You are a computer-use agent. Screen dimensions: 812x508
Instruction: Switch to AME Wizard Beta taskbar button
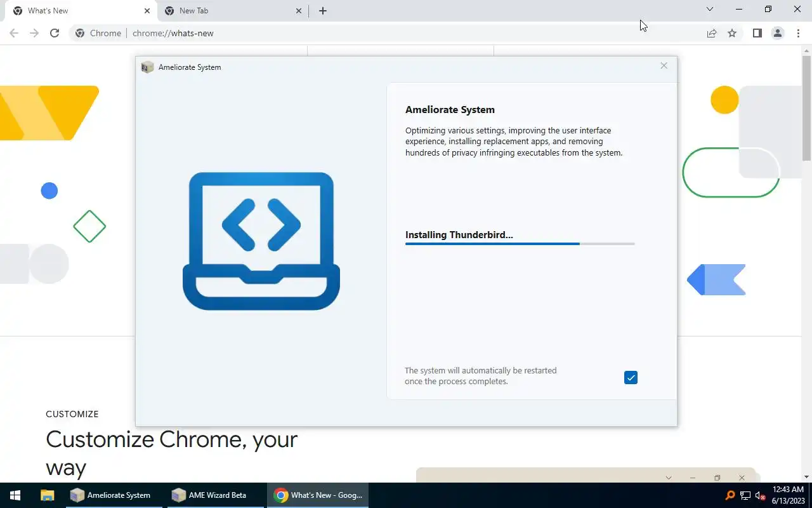coord(216,495)
